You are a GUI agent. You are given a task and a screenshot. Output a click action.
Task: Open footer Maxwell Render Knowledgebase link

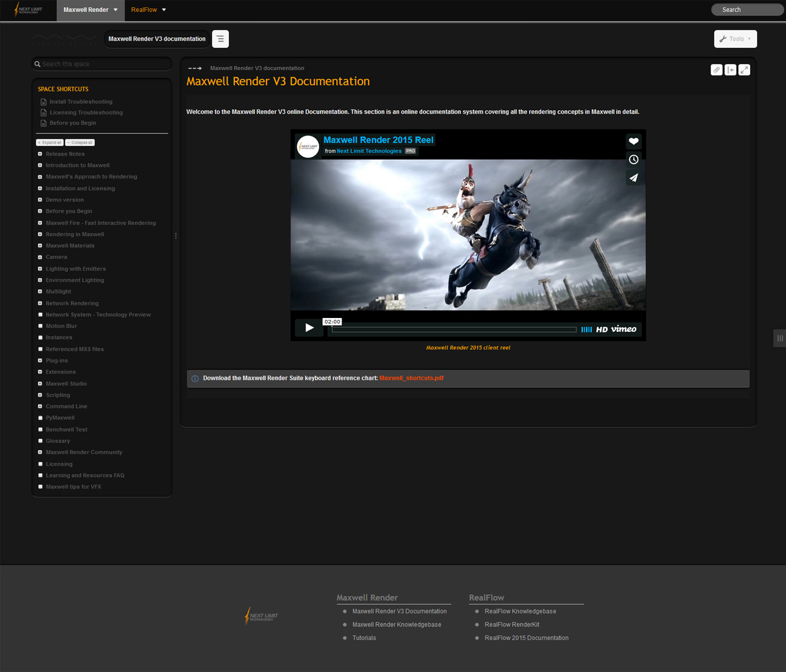click(x=397, y=625)
